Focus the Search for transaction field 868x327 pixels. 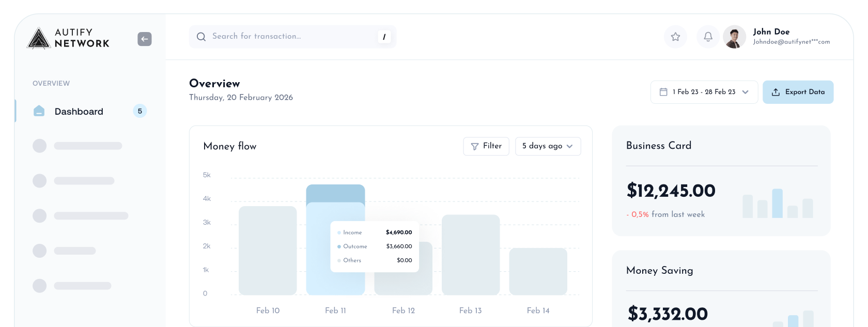pos(292,37)
